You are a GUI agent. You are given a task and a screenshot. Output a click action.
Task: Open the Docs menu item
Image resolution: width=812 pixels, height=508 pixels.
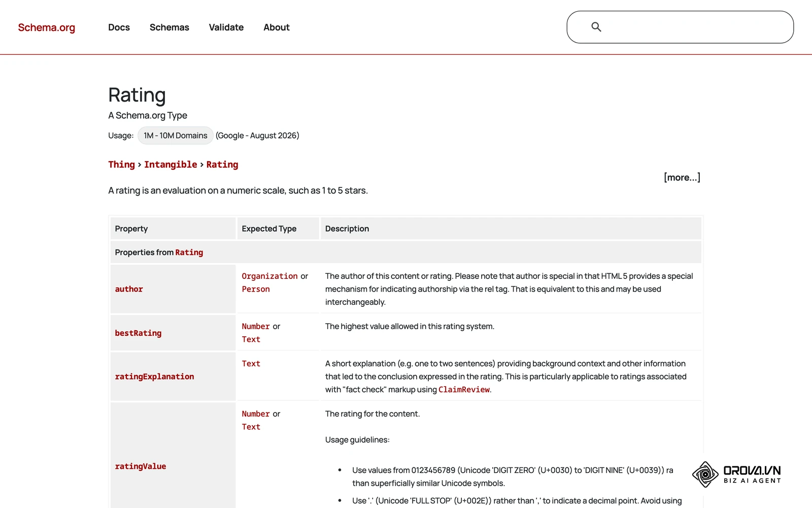119,27
